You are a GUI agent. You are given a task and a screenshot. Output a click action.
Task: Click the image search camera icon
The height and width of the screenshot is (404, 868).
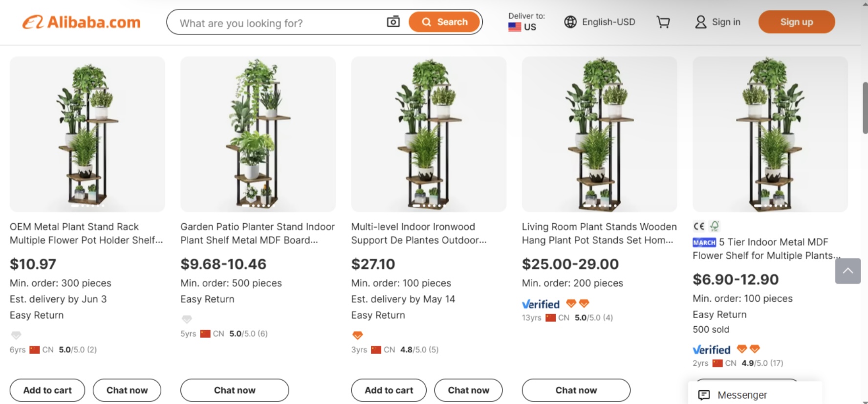point(393,22)
